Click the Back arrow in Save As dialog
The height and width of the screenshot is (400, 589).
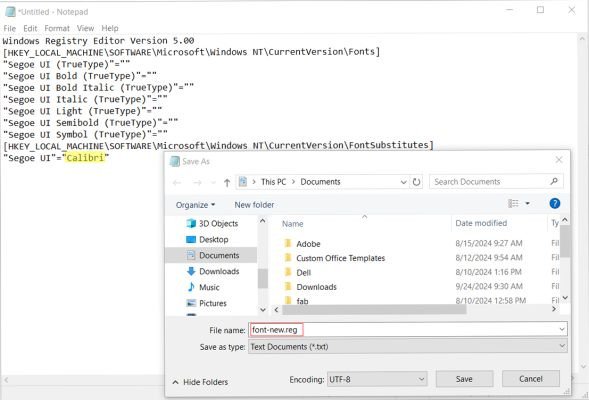click(177, 183)
